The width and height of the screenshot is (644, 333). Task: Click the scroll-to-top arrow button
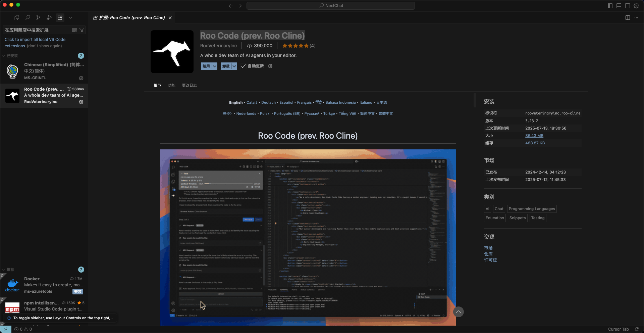pyautogui.click(x=458, y=312)
